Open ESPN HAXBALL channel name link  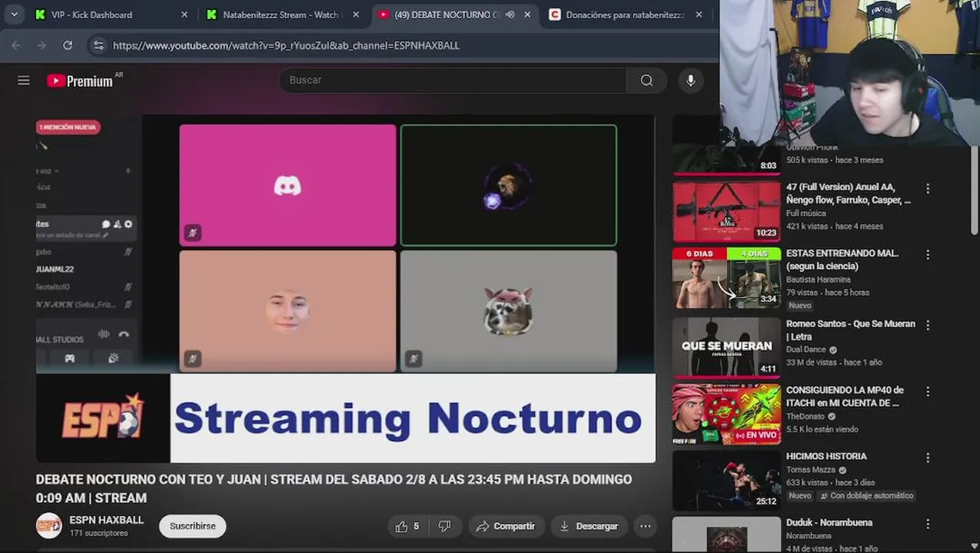[106, 520]
